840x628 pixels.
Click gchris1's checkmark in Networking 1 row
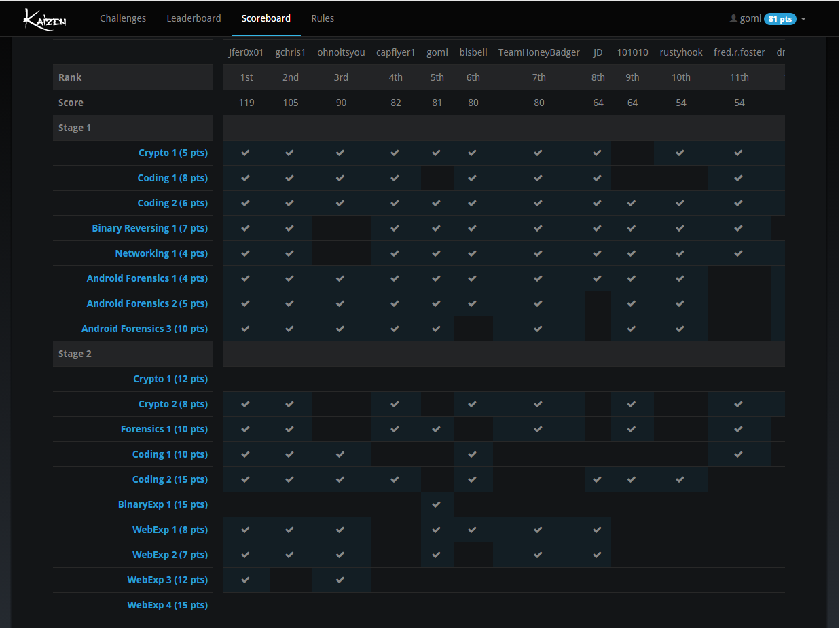[290, 253]
